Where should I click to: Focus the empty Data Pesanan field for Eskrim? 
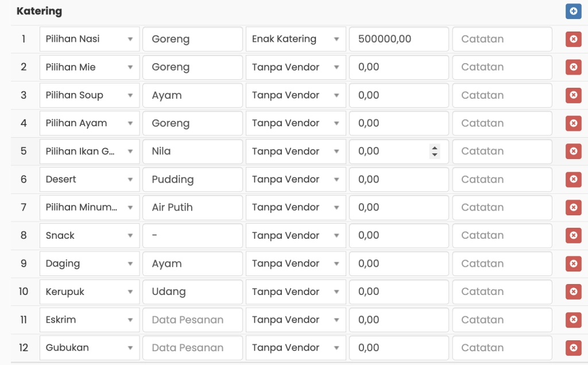coord(192,320)
